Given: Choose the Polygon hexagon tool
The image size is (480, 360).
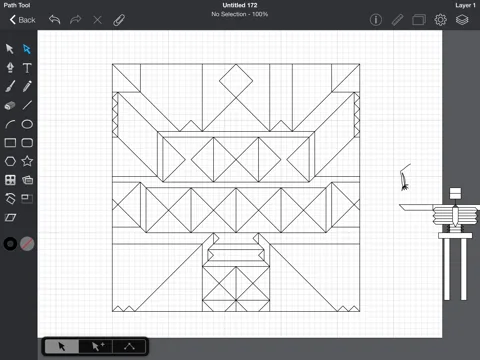Looking at the screenshot, I should click(10, 161).
